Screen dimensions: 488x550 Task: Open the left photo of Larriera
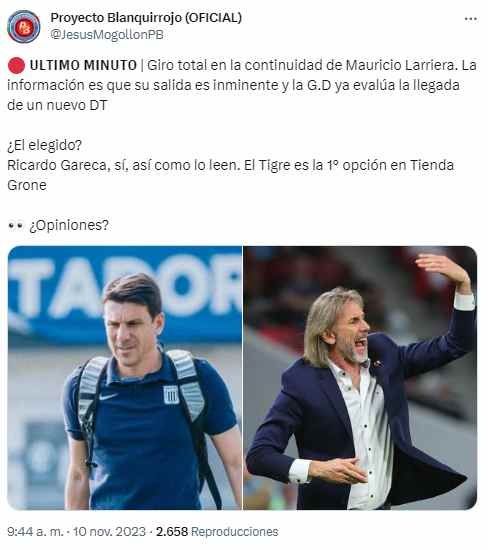click(x=125, y=378)
